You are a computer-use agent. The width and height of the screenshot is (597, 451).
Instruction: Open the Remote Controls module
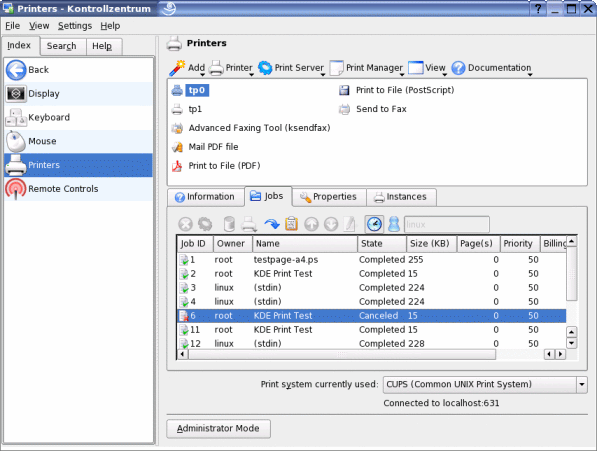[78, 189]
